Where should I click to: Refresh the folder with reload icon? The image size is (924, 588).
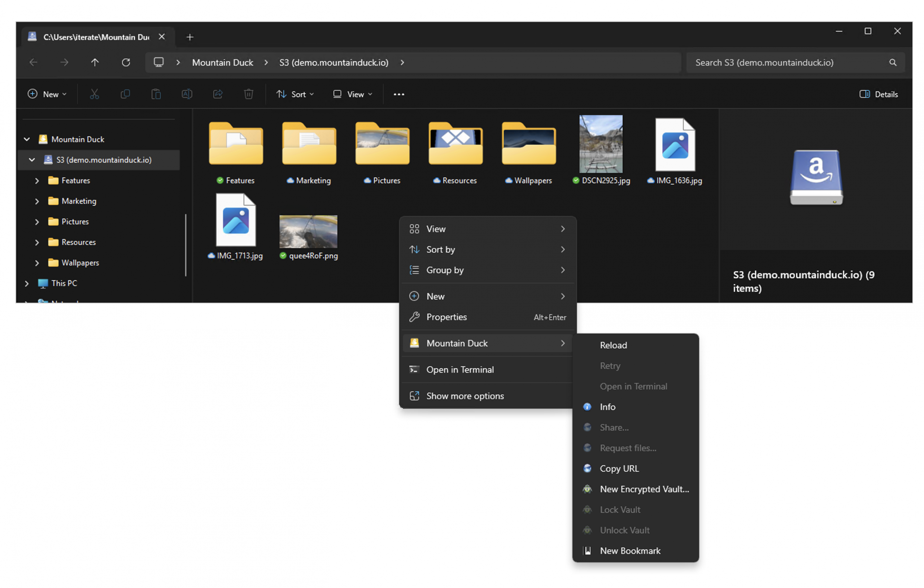tap(126, 62)
